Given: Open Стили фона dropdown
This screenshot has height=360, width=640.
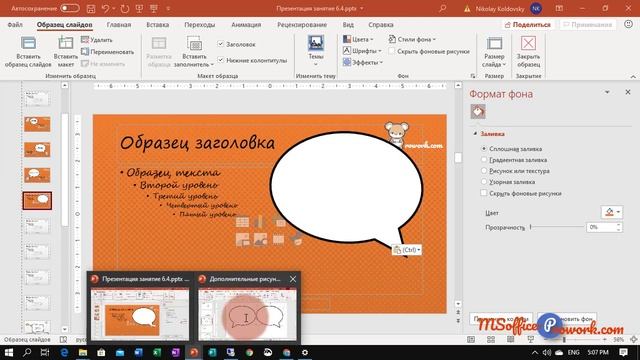Looking at the screenshot, I should (412, 39).
